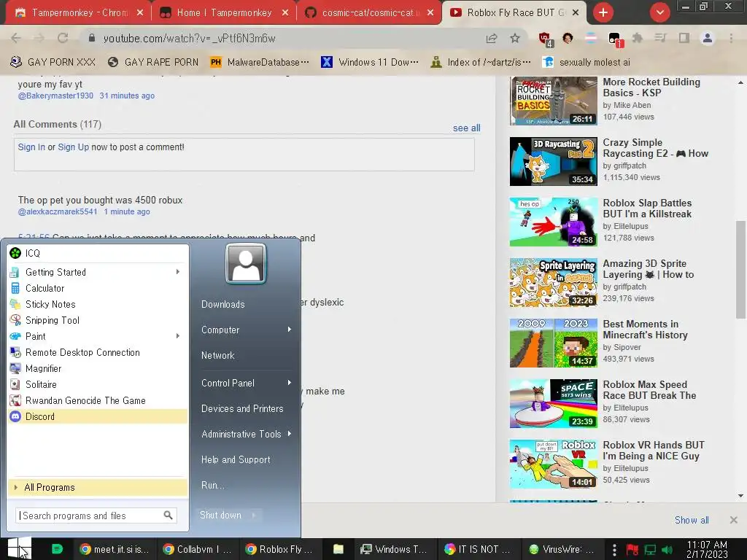Screen dimensions: 747x560
Task: Open Downloads in the Start menu
Action: point(223,304)
